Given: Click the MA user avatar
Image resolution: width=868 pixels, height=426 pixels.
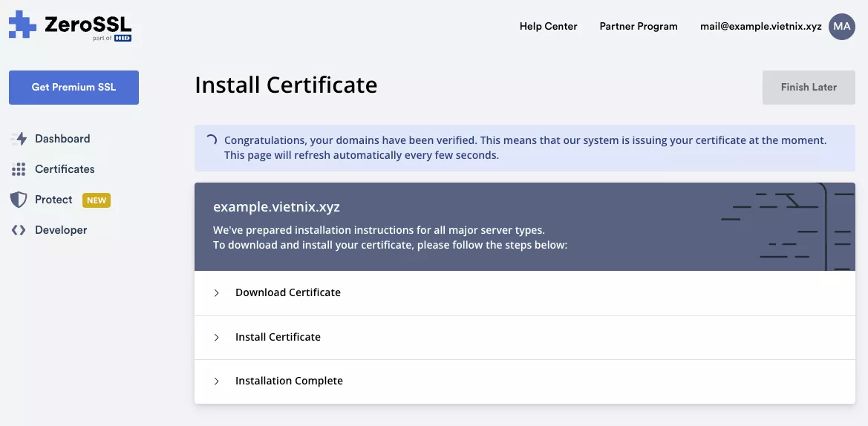Looking at the screenshot, I should click(841, 27).
